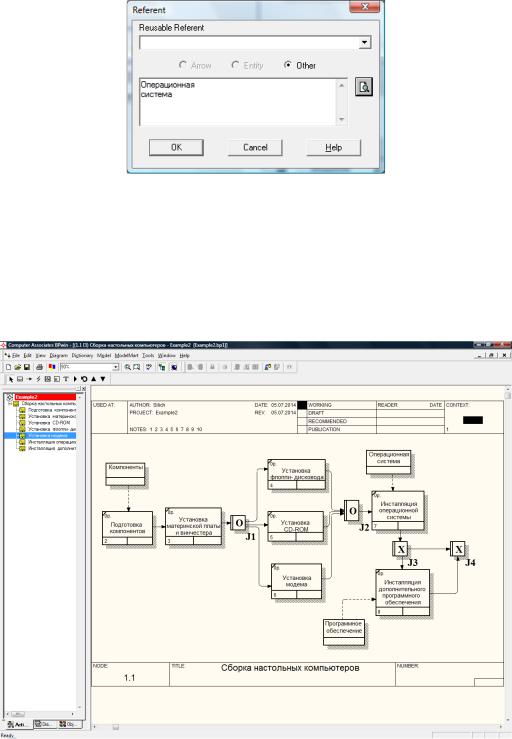Open the Edit menu

[x=27, y=355]
